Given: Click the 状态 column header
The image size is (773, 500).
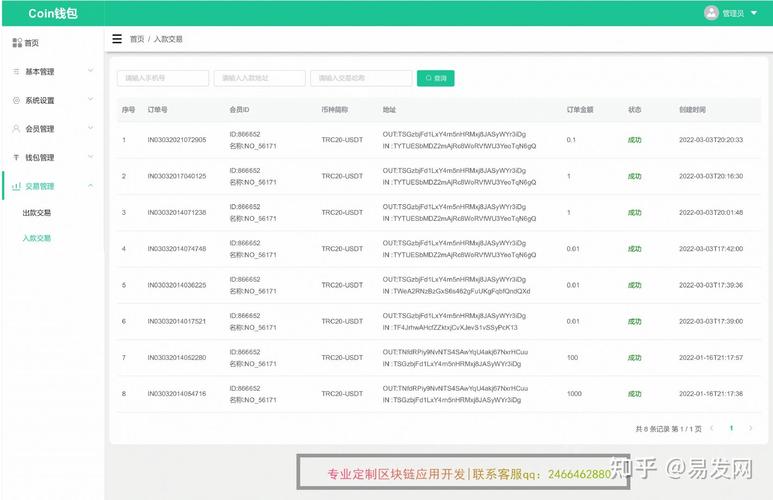Looking at the screenshot, I should pyautogui.click(x=634, y=109).
